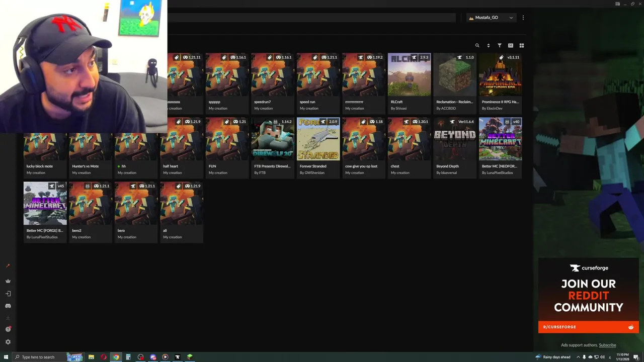
Task: Switch to Google Chrome in the taskbar
Action: [x=116, y=357]
